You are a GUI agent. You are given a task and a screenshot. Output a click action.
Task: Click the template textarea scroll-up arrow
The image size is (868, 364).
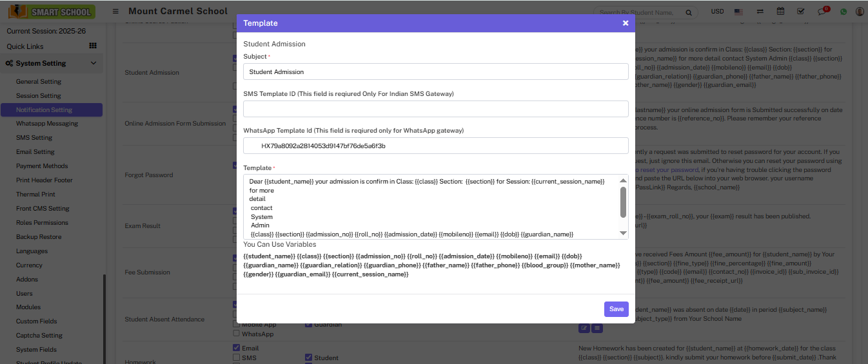[623, 180]
